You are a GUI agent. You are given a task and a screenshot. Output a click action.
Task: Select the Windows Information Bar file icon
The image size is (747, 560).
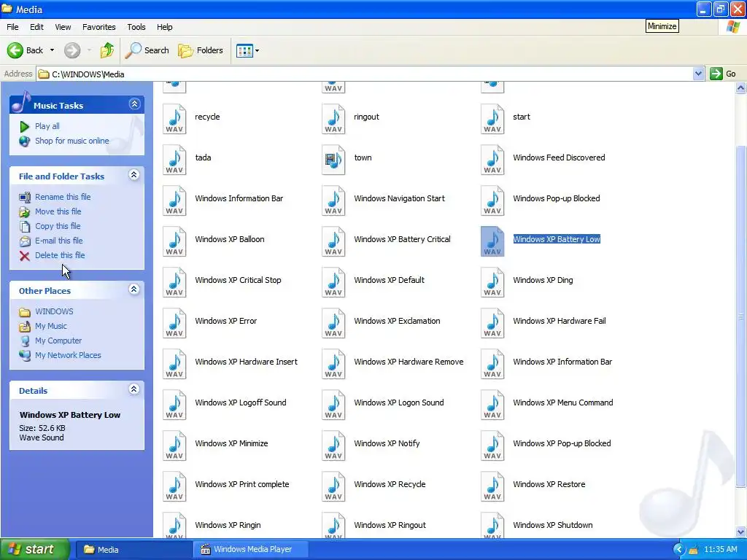click(x=174, y=201)
